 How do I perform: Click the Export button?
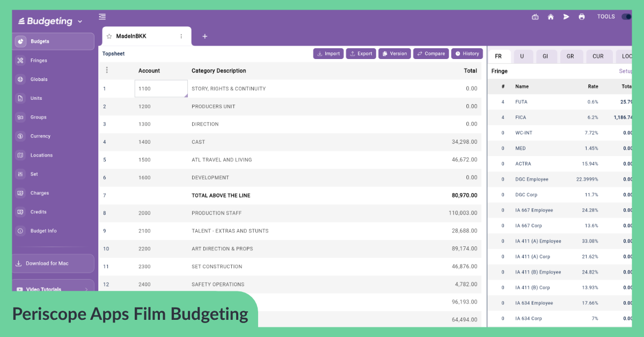361,54
